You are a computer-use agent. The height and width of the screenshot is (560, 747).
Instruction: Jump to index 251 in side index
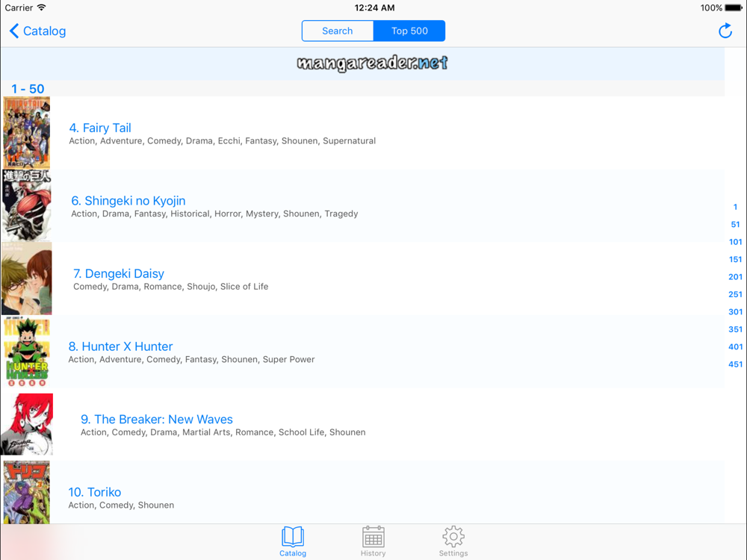[x=735, y=294]
